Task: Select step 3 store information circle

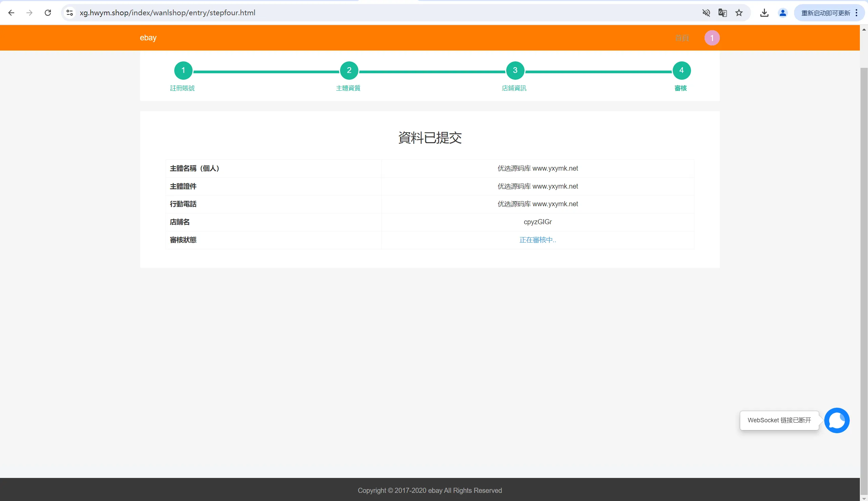Action: tap(515, 71)
